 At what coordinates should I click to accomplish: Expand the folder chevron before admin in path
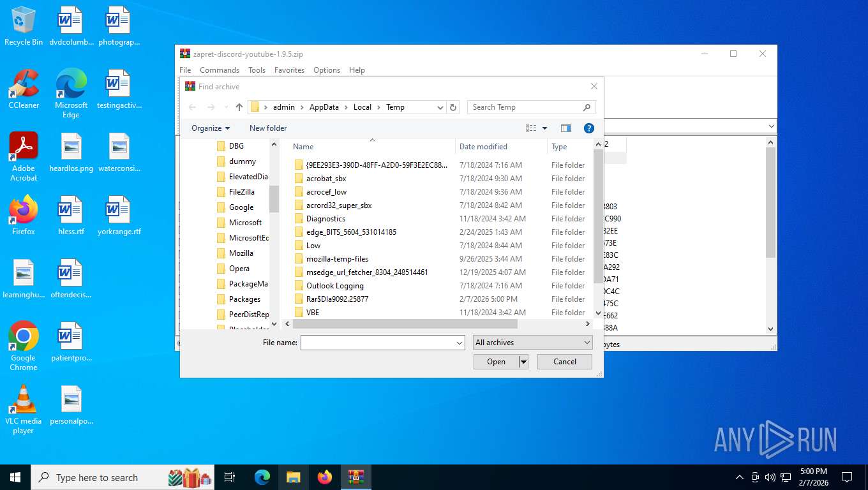pos(266,107)
